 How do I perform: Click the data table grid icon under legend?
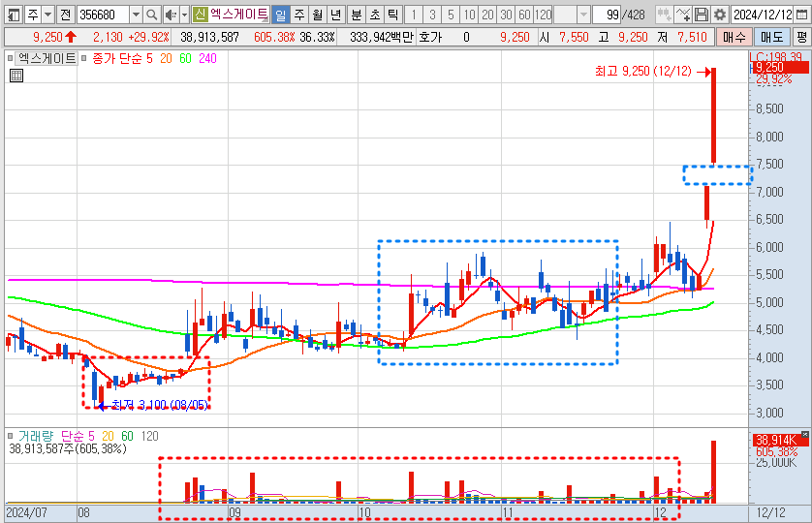point(16,76)
